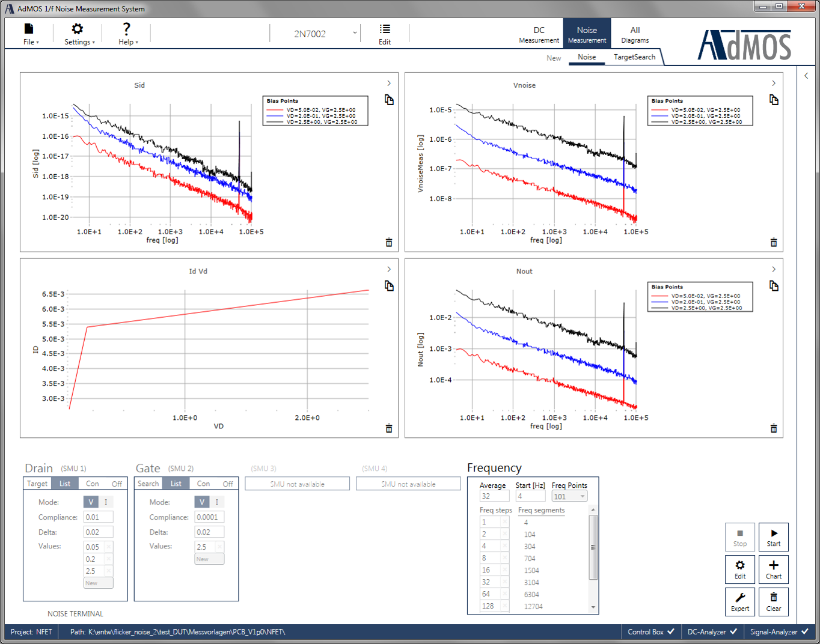Image resolution: width=820 pixels, height=644 pixels.
Task: Click the frequency list scrollbar thumb
Action: (593, 547)
